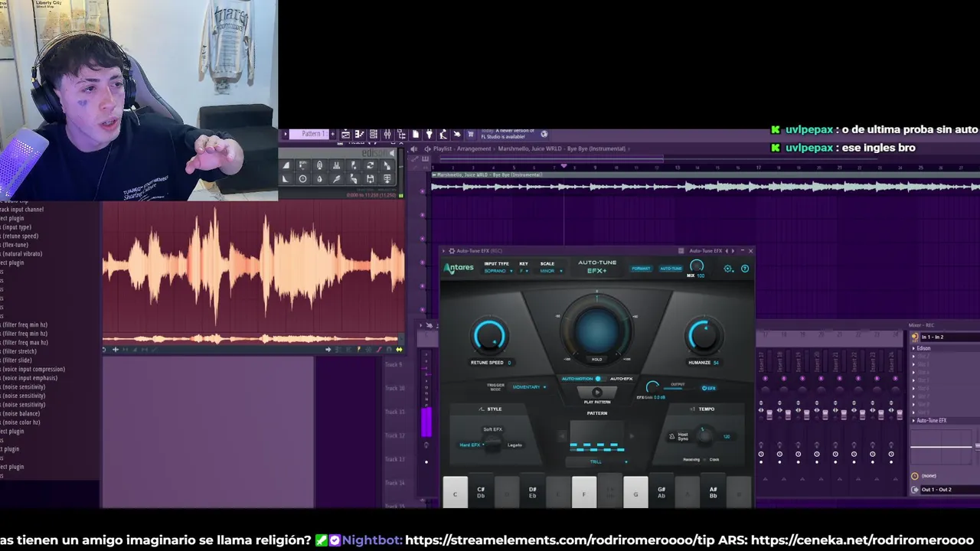Image resolution: width=980 pixels, height=551 pixels.
Task: Click Edison's save sample icon
Action: coord(370,178)
